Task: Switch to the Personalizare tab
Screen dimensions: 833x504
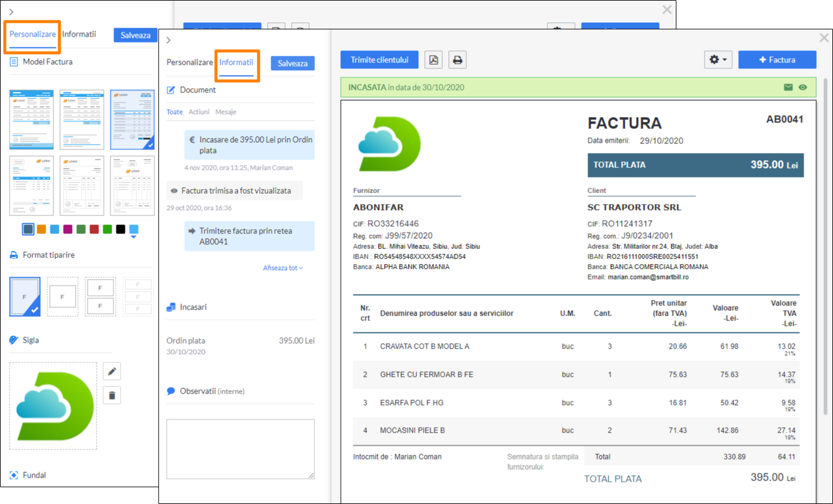Action: click(x=31, y=34)
